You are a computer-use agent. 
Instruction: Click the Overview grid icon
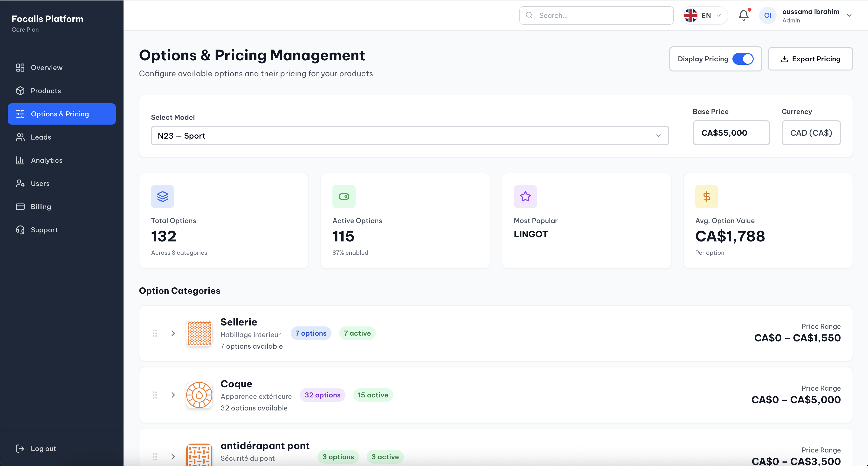[x=20, y=67]
